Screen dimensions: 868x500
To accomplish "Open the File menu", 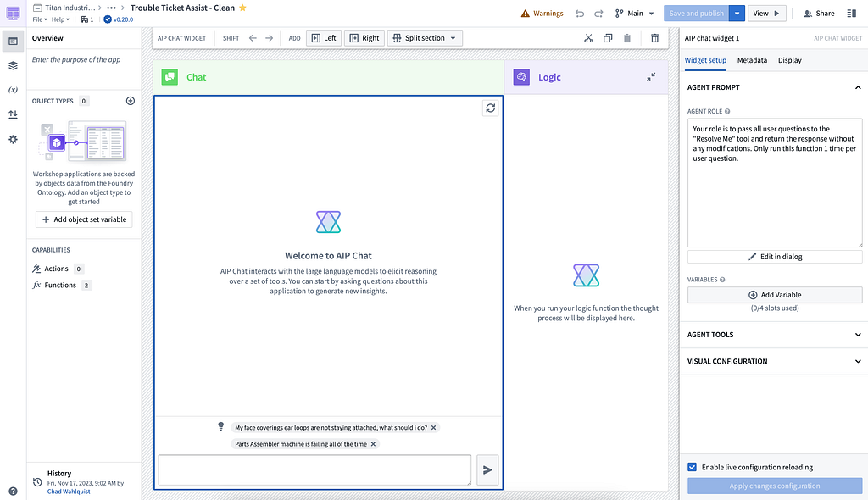I will pyautogui.click(x=39, y=19).
